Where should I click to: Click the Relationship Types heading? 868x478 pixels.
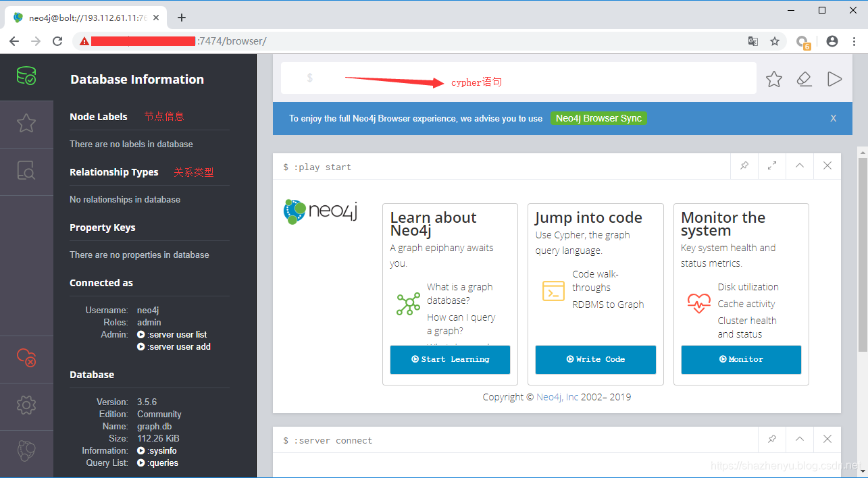(114, 171)
